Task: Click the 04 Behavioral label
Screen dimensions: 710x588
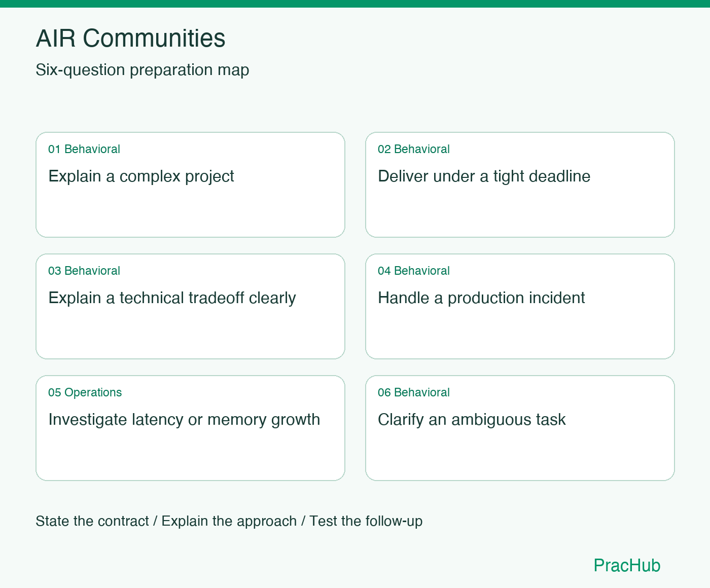Action: 414,271
